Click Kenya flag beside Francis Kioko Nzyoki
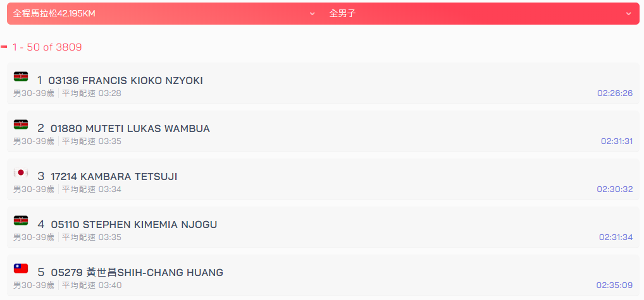 (20, 76)
